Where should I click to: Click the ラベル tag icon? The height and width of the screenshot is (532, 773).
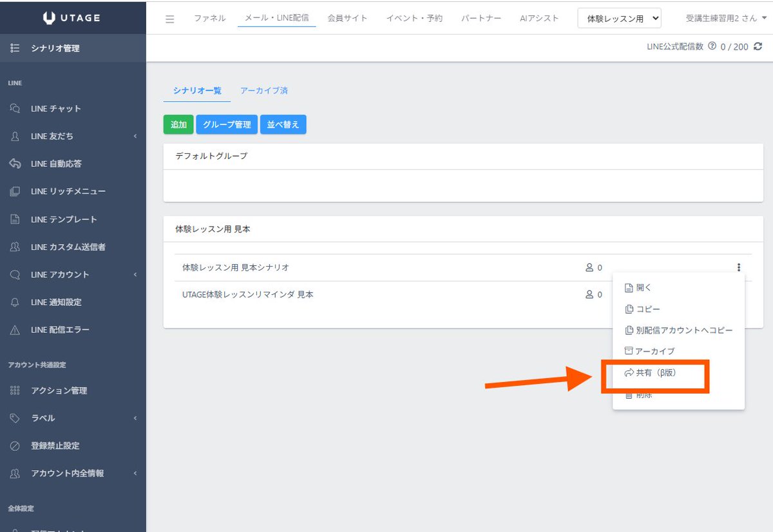(15, 418)
